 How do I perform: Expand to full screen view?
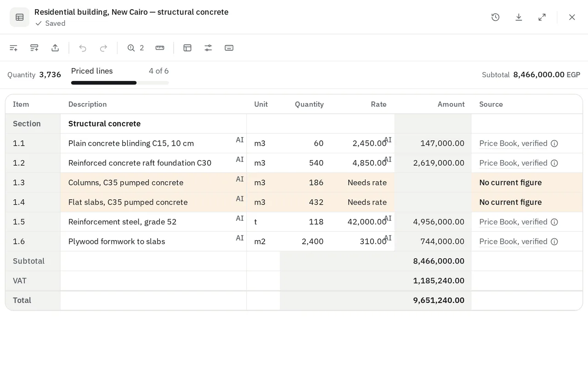(x=542, y=17)
